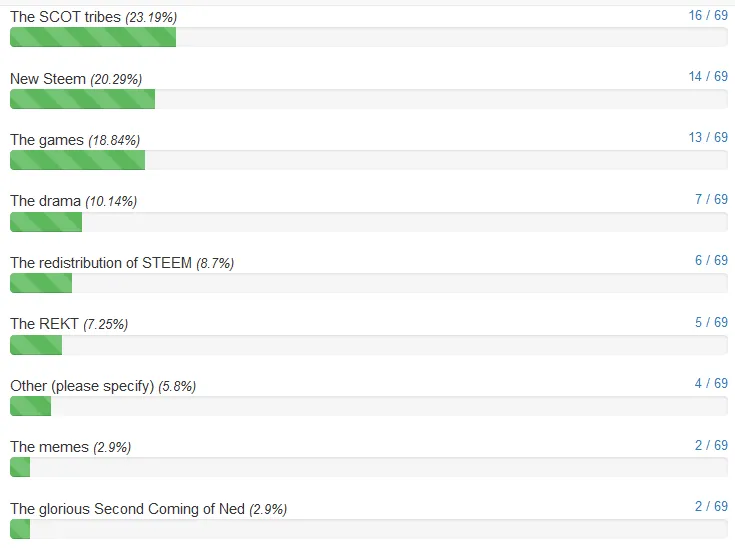
Task: Select The REKT option label
Action: pyautogui.click(x=45, y=324)
